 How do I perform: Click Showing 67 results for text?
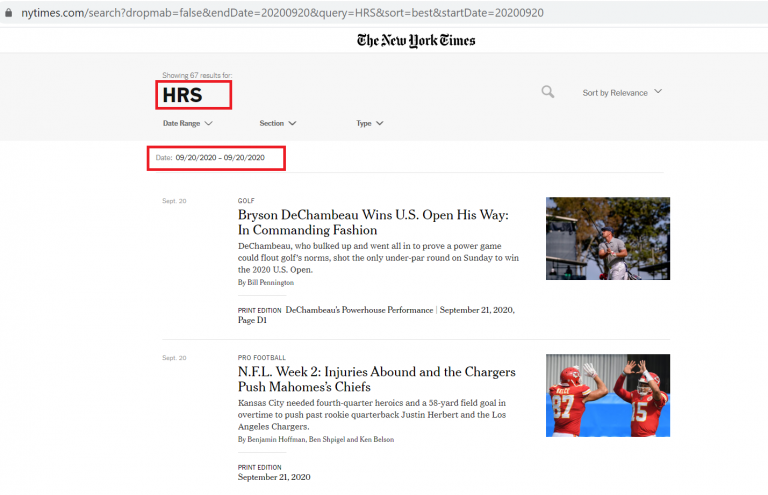click(197, 75)
